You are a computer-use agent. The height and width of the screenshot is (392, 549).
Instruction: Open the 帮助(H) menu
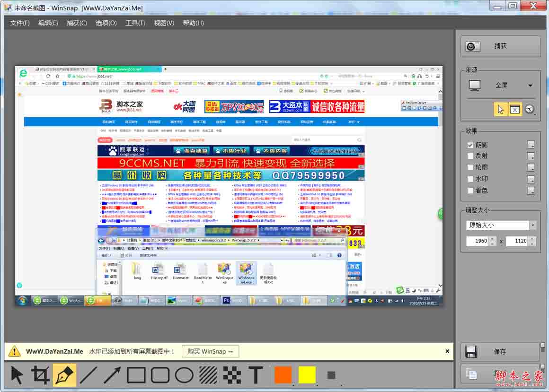(x=193, y=23)
